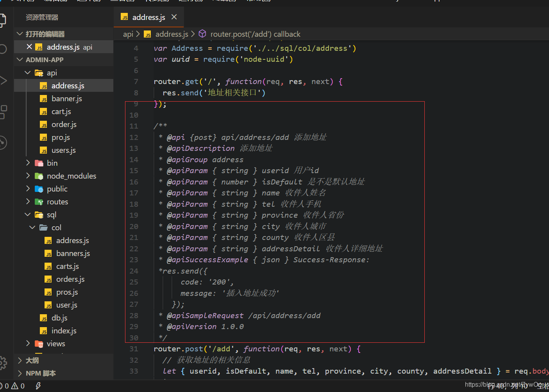
Task: Click line number 31 in the gutter
Action: 134,349
